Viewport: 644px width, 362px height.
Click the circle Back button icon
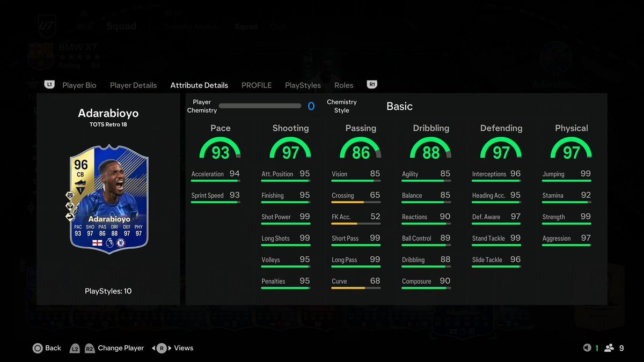point(38,348)
